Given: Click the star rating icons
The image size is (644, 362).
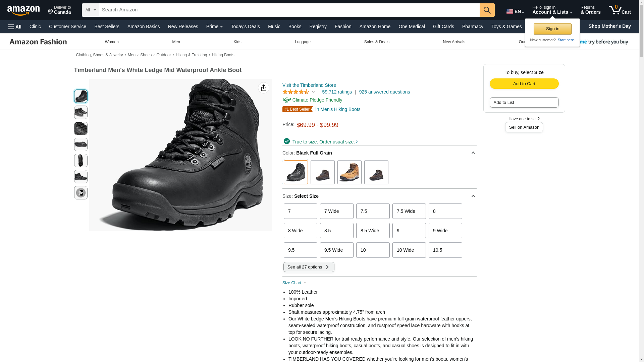Looking at the screenshot, I should [x=296, y=92].
